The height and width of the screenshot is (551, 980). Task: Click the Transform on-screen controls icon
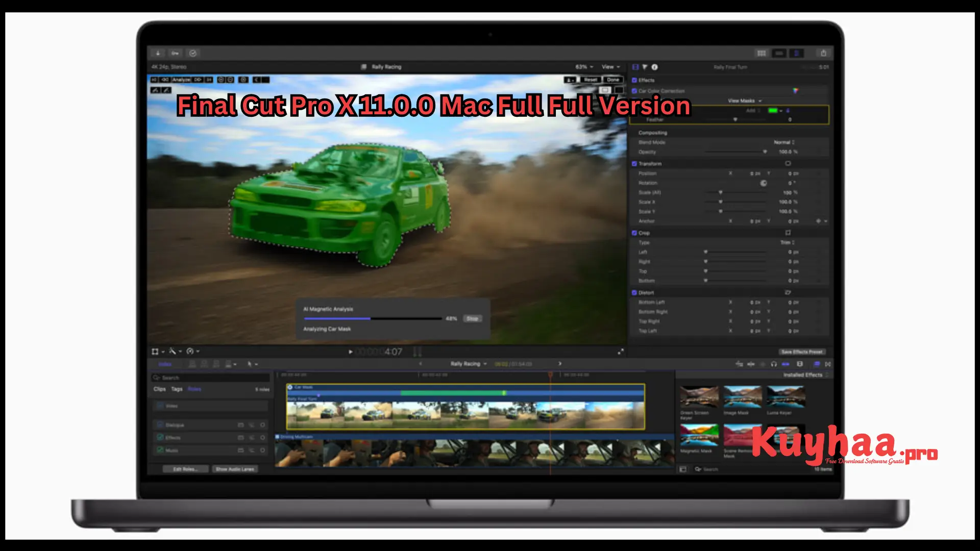tap(788, 164)
